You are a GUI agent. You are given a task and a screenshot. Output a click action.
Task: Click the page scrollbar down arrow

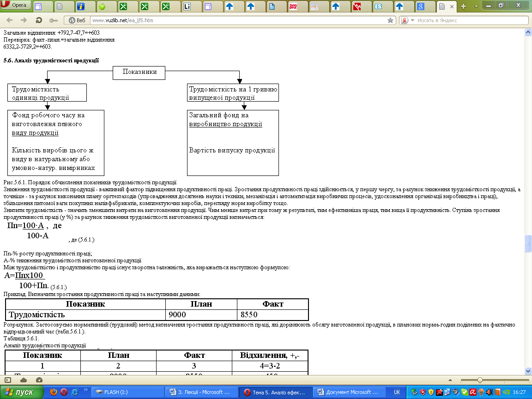point(528,371)
